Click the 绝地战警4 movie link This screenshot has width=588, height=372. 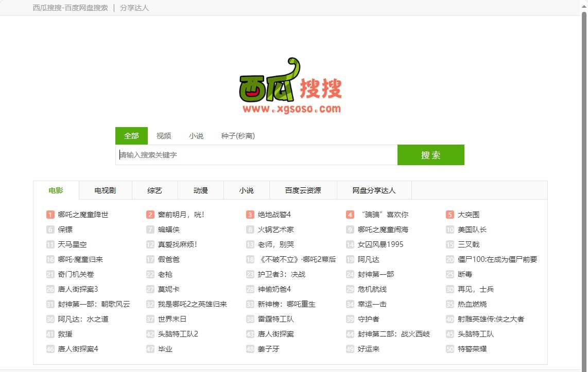click(274, 215)
